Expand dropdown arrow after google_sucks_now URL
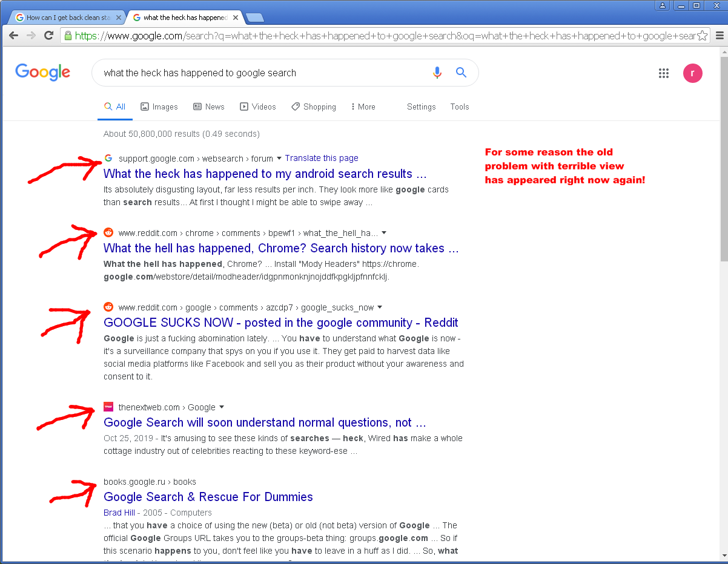The image size is (728, 564). tap(380, 307)
